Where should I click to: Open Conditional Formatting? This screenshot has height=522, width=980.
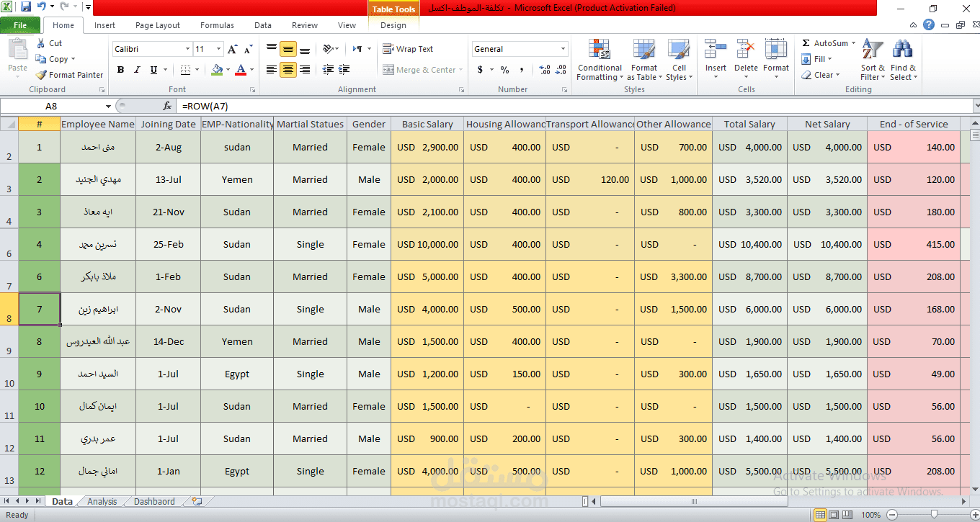pyautogui.click(x=599, y=60)
